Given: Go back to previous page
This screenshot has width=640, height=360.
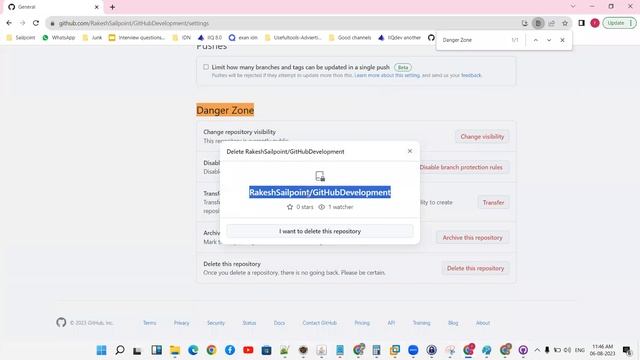Looking at the screenshot, I should pos(9,23).
